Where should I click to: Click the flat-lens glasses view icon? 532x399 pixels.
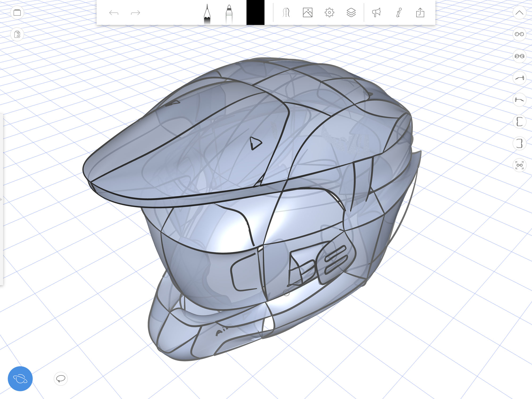tap(519, 56)
